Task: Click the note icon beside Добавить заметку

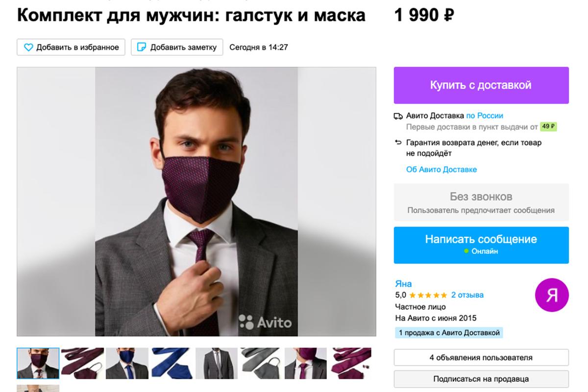Action: [x=142, y=47]
